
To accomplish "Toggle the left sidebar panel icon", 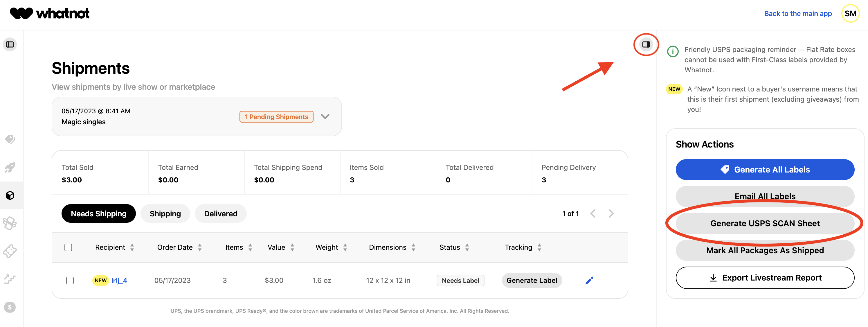I will [10, 44].
